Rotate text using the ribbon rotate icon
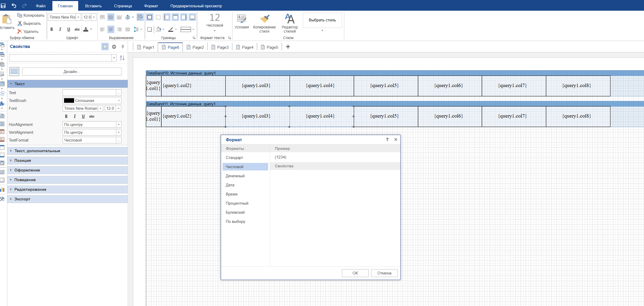Screen dimensions: 644x306 coord(127,17)
